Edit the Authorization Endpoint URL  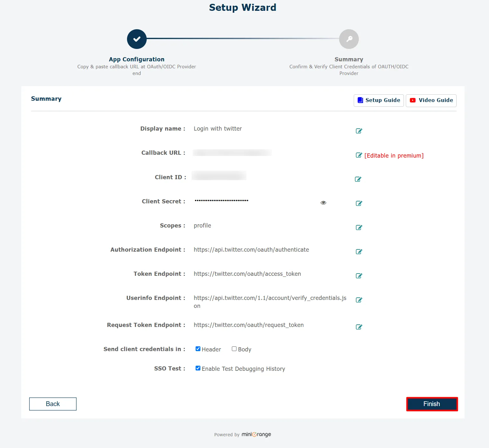coord(359,252)
